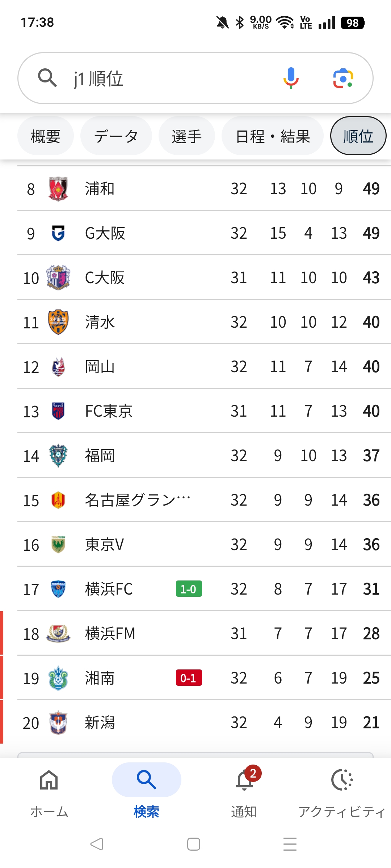This screenshot has height=868, width=391.
Task: Open the 選手 tab
Action: (x=186, y=136)
